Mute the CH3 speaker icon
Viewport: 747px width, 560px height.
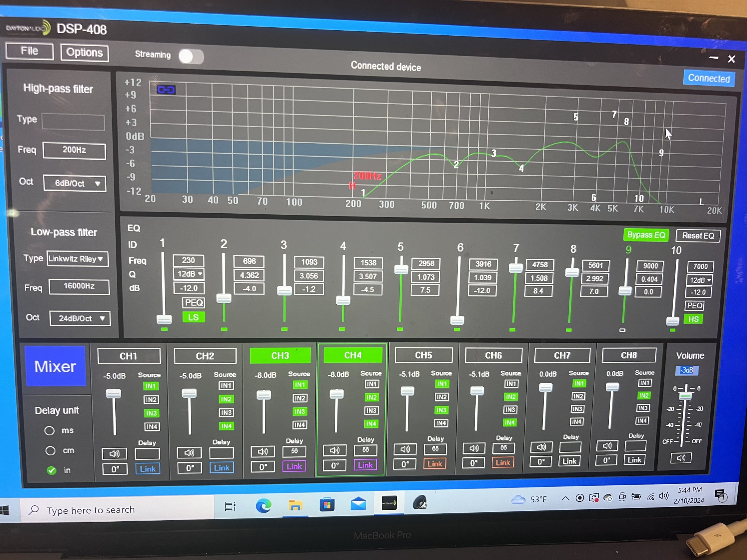click(x=263, y=451)
